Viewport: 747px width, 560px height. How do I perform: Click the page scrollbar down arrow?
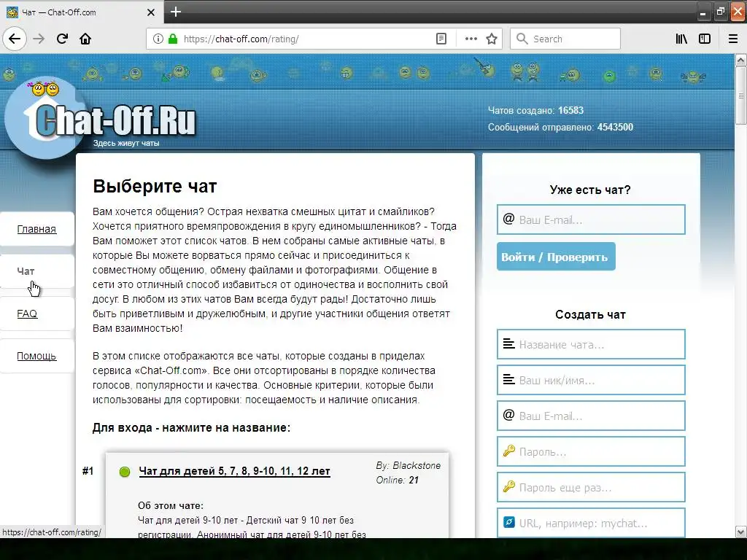[x=741, y=532]
